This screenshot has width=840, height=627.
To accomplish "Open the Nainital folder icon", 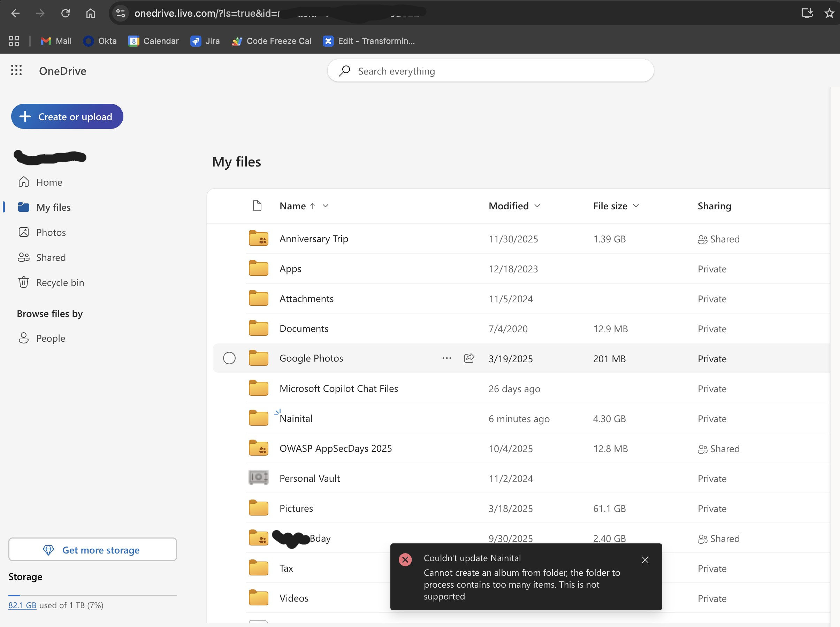I will [259, 418].
